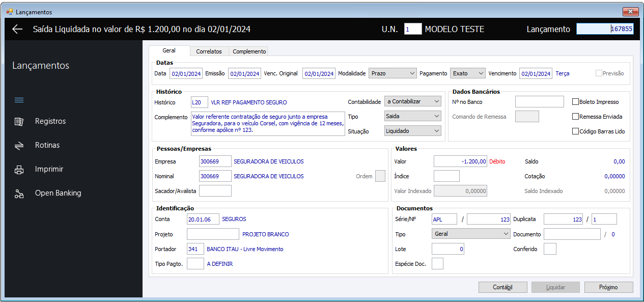
Task: Switch to the Correlatos tab
Action: point(209,51)
